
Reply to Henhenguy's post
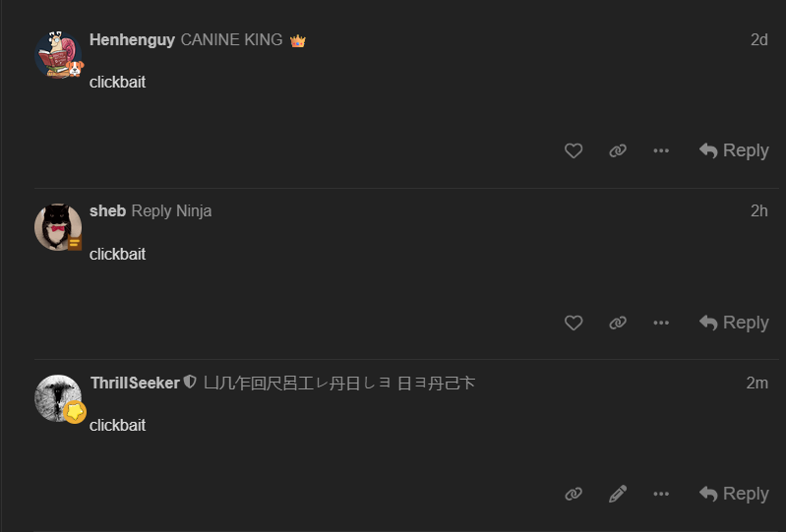pyautogui.click(x=734, y=150)
